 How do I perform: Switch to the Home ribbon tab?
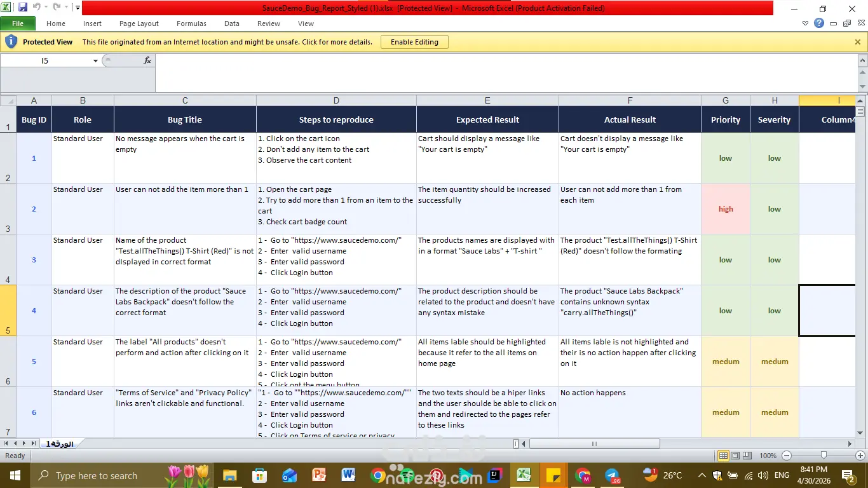tap(56, 24)
